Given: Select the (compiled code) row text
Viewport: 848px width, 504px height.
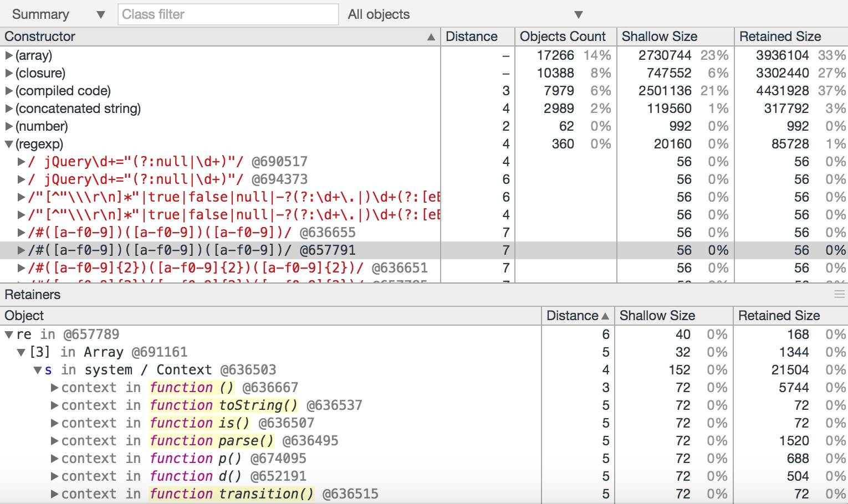Looking at the screenshot, I should [63, 91].
